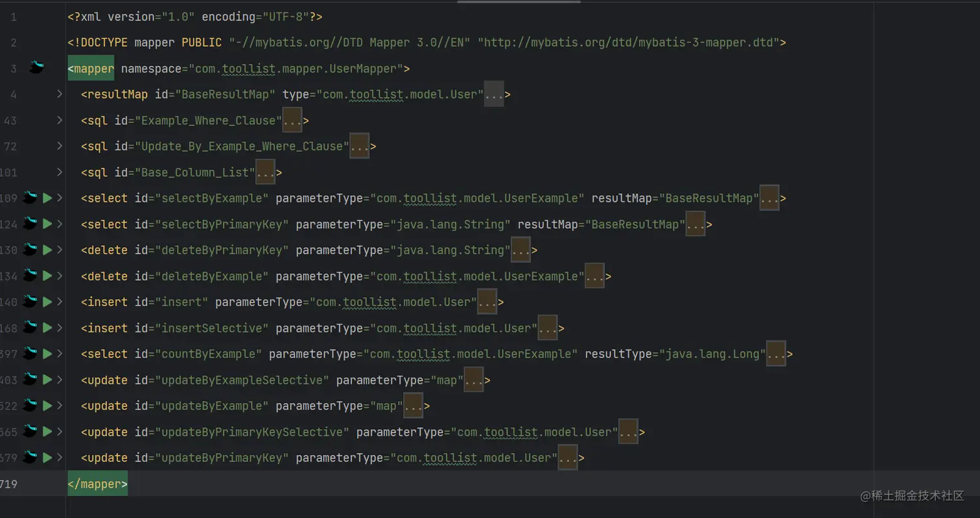This screenshot has width=980, height=518.
Task: Run the insert id="insert" statement via green arrow
Action: [47, 302]
